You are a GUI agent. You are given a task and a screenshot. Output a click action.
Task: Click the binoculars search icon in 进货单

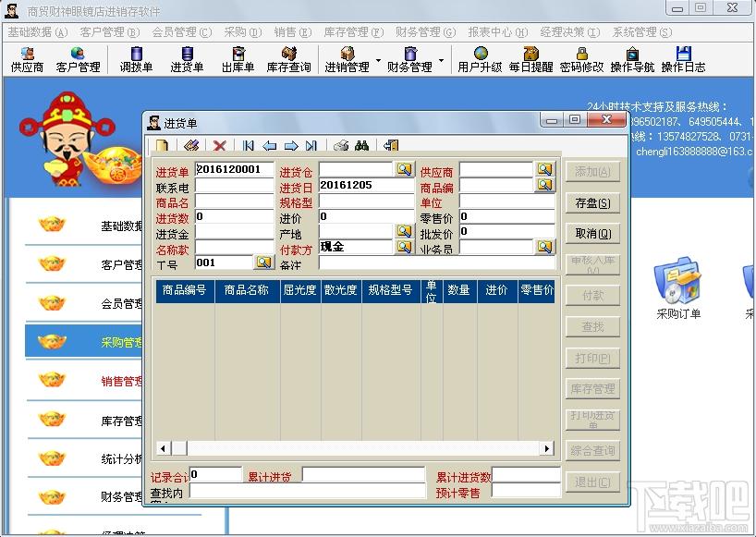361,145
